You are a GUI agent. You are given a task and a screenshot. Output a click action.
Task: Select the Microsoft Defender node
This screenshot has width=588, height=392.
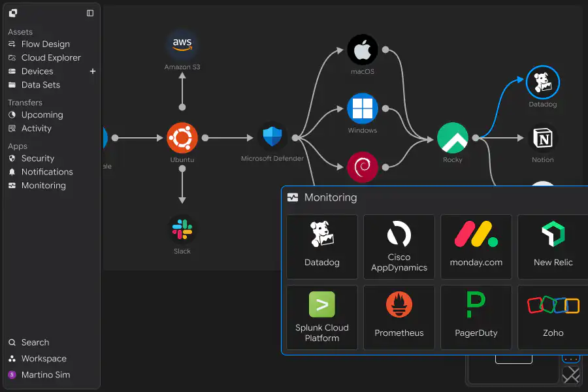272,136
